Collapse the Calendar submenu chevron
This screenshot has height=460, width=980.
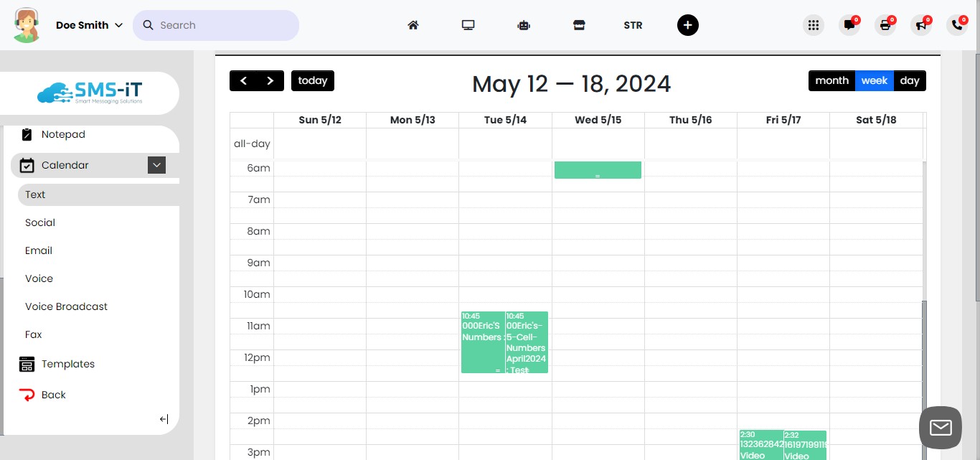tap(156, 165)
